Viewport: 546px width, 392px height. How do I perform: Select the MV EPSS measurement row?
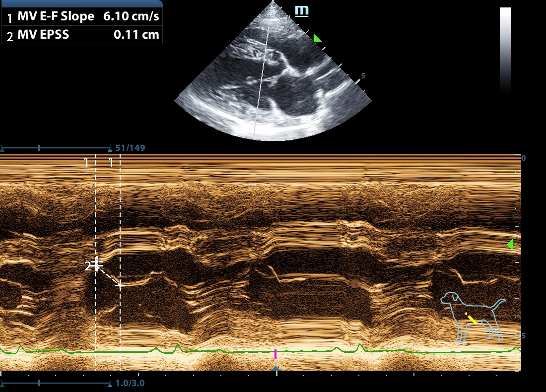[82, 35]
